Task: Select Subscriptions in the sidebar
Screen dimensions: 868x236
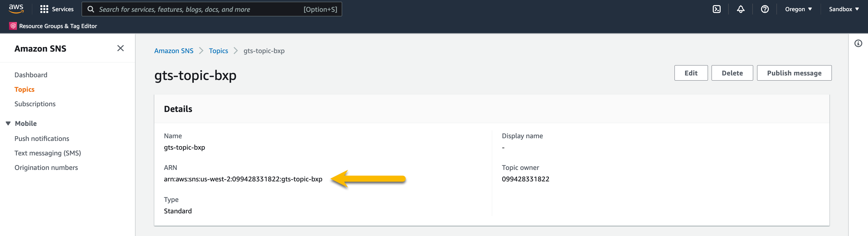Action: (x=35, y=104)
